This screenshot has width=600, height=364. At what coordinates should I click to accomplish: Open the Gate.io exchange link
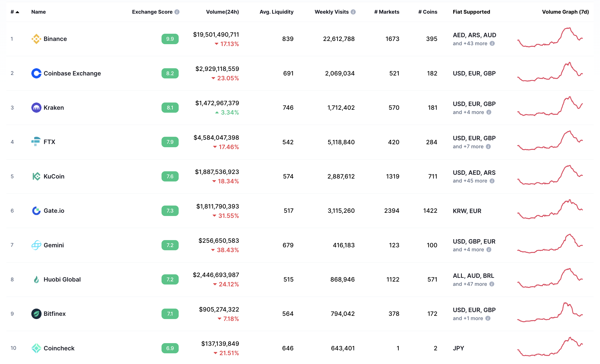(x=54, y=211)
